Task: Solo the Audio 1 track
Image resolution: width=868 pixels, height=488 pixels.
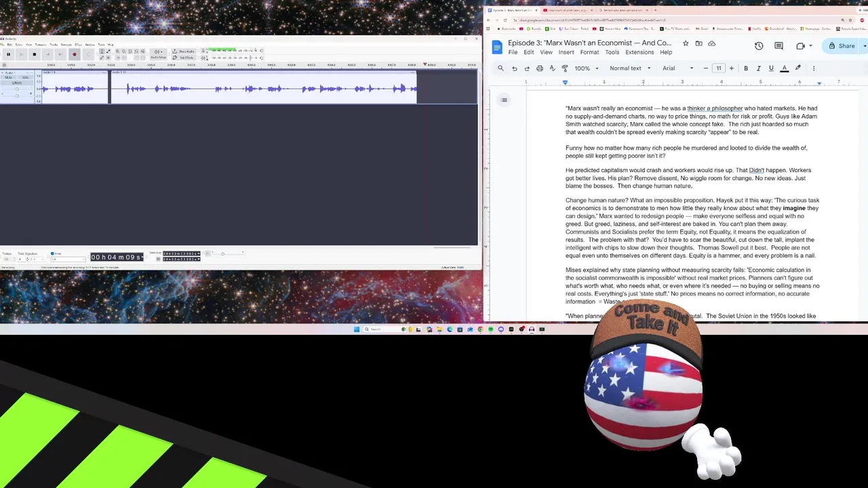Action: pos(25,77)
